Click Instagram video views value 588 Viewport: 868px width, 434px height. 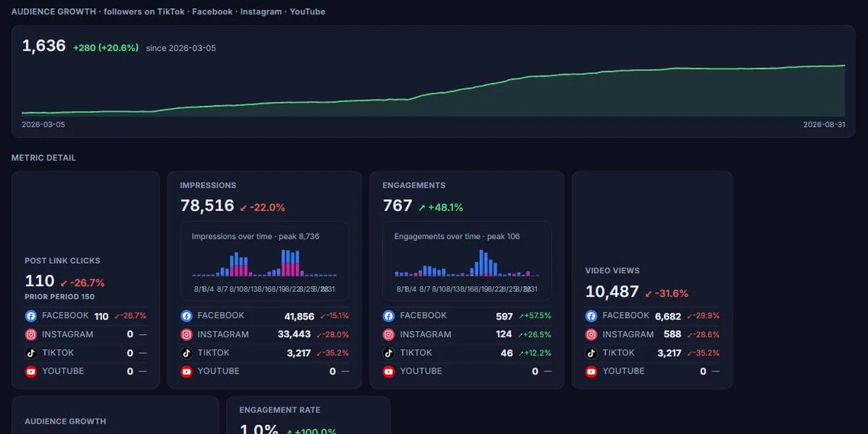point(673,335)
